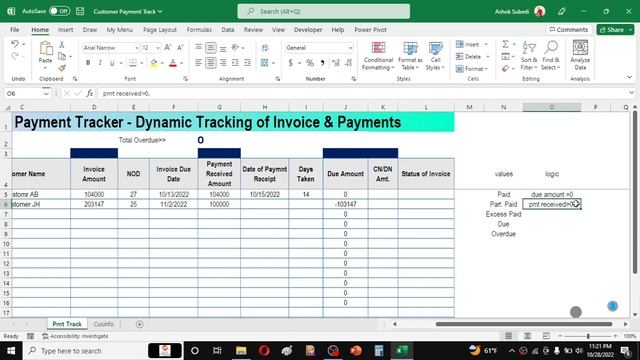Open Cell Styles gallery
Viewport: 640px width, 360px height.
(435, 56)
